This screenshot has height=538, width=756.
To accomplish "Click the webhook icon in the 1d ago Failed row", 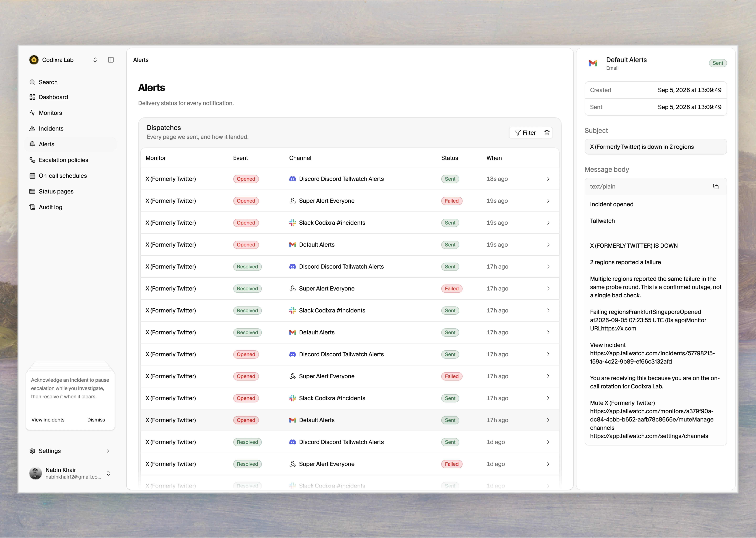I will pyautogui.click(x=292, y=464).
